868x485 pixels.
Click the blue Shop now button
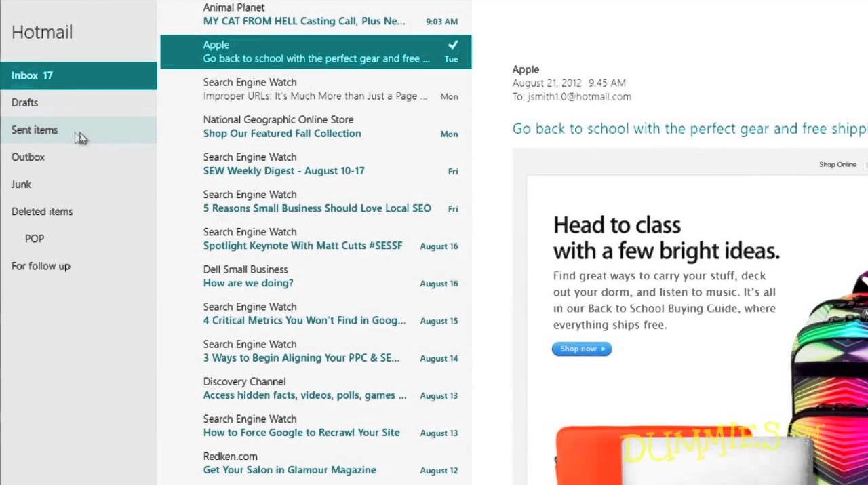point(581,349)
